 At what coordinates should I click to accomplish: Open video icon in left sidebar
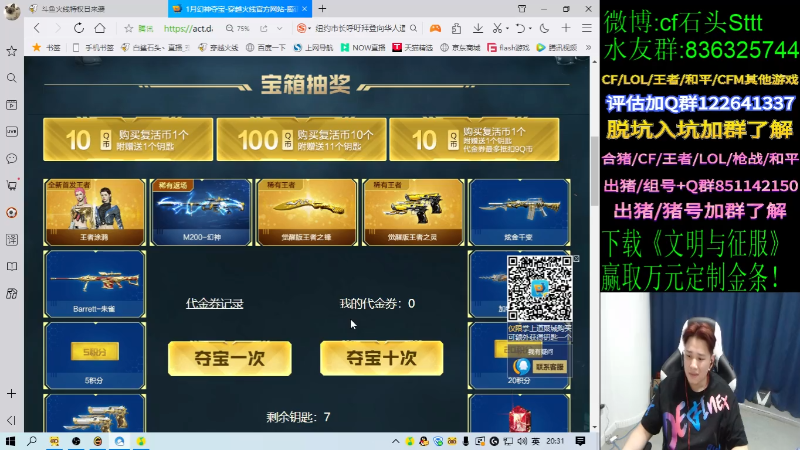point(11,105)
